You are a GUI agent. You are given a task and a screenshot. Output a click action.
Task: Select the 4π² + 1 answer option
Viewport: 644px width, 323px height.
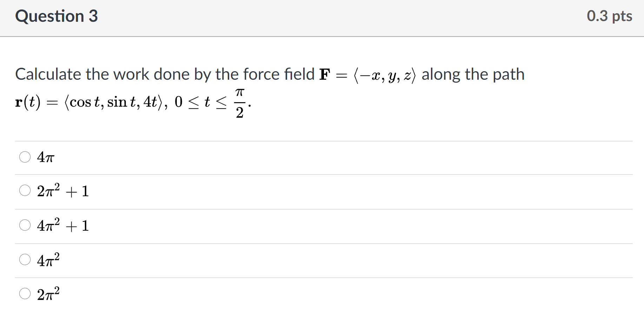[25, 225]
